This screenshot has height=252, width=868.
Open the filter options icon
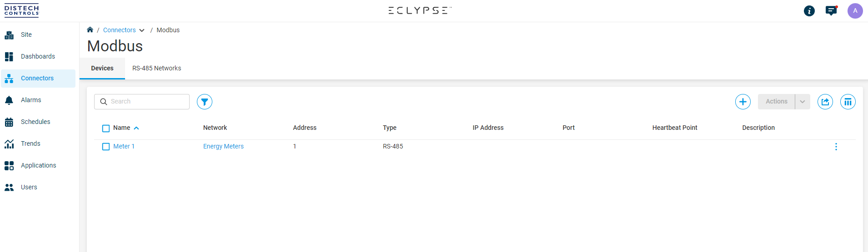tap(205, 102)
